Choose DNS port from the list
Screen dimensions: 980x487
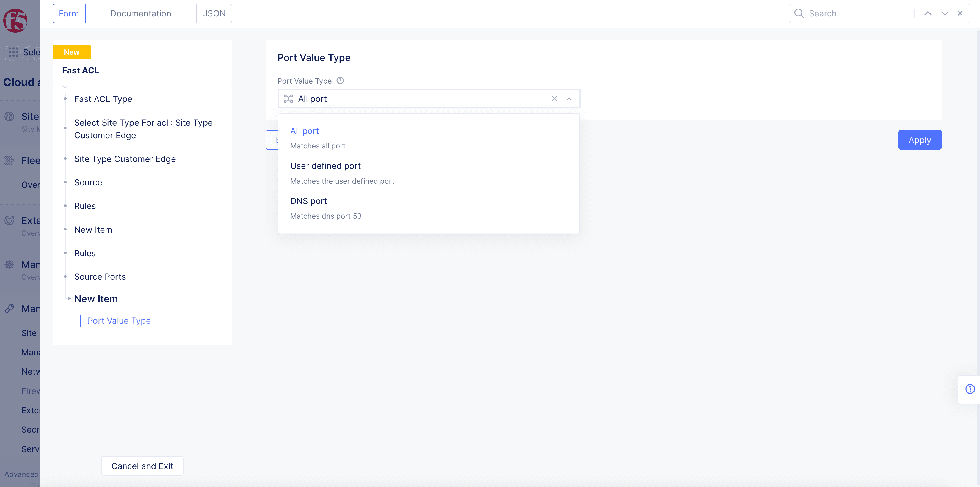click(x=308, y=201)
